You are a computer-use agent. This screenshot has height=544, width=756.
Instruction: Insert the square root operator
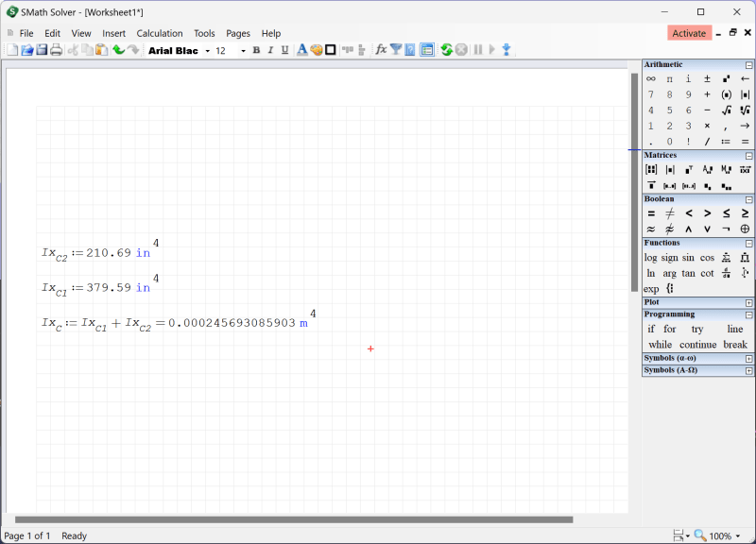(726, 110)
